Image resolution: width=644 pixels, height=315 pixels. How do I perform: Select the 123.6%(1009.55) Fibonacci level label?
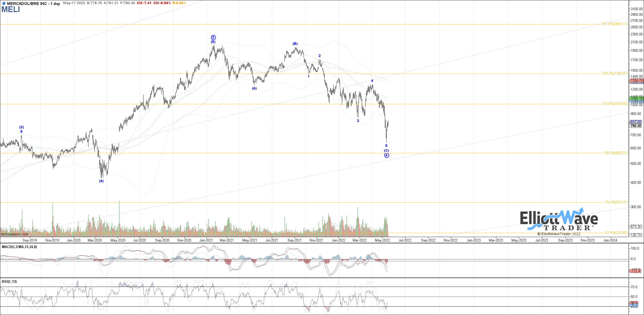click(615, 104)
